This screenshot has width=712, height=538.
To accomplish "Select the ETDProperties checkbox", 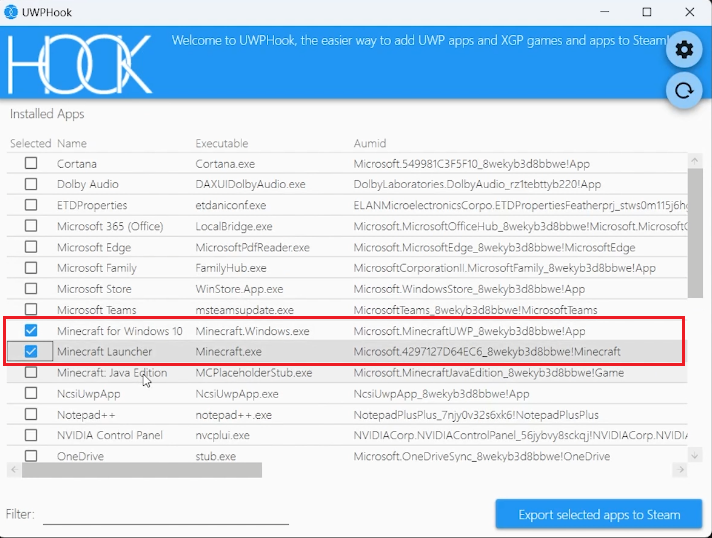I will point(31,205).
